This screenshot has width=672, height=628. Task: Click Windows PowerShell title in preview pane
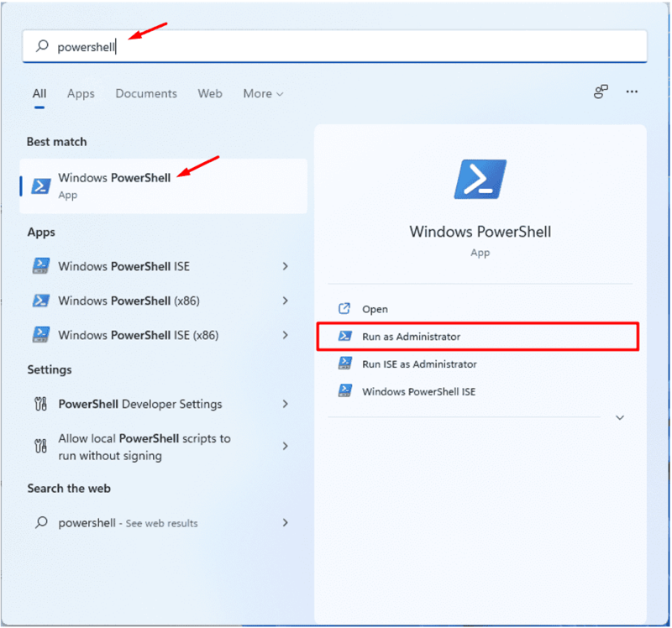pos(480,232)
